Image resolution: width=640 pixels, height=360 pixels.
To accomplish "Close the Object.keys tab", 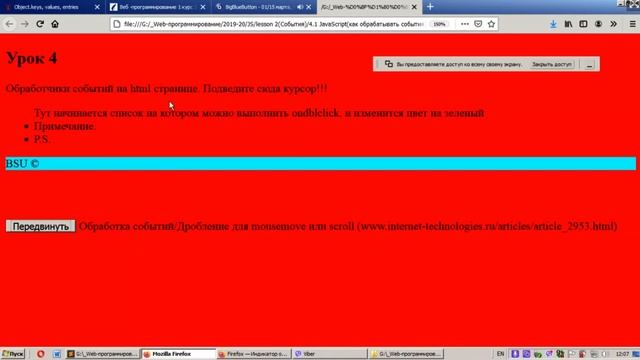I will click(97, 7).
